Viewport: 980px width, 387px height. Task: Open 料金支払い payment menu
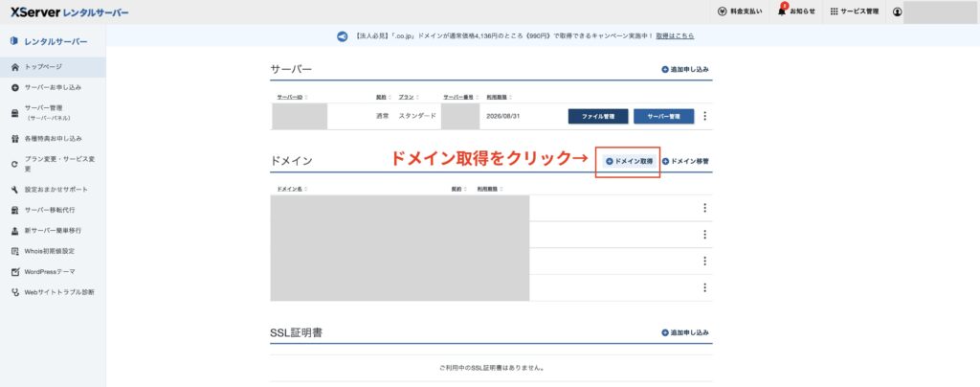740,11
